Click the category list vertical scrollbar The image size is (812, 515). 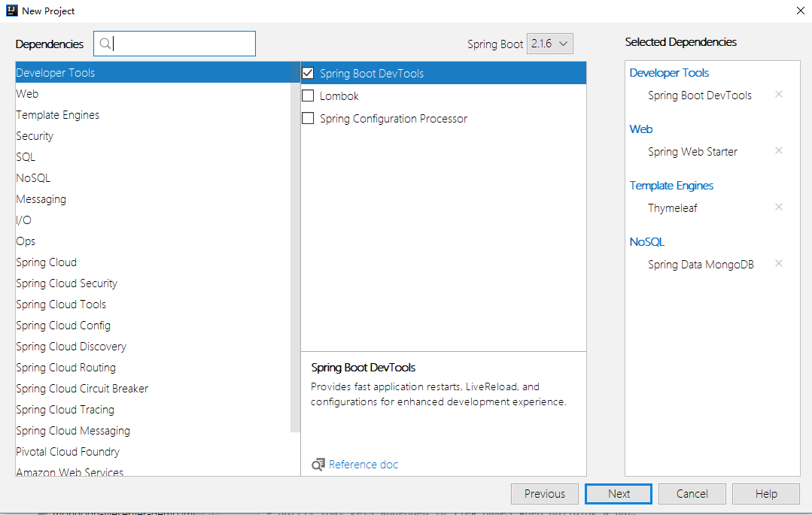tap(295, 247)
